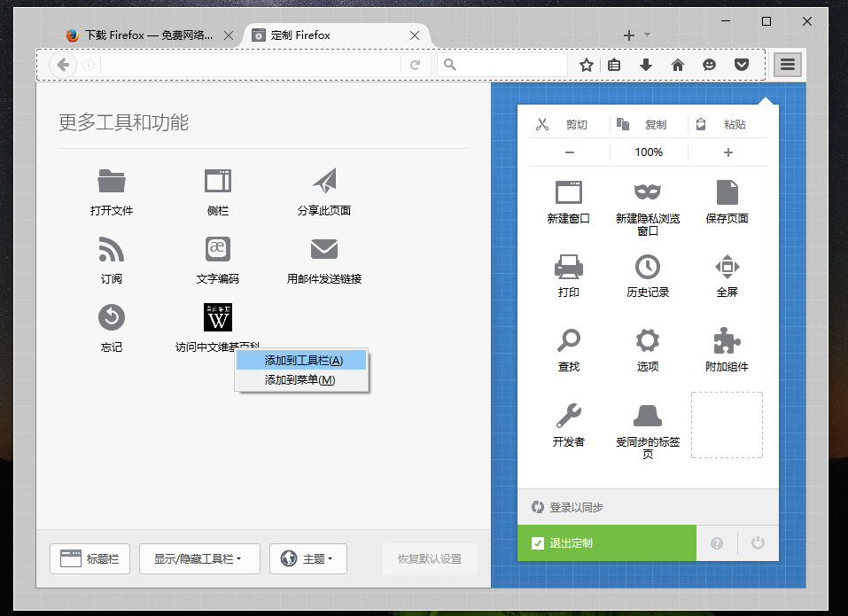Increase zoom with the plus button
Viewport: 848px width, 616px height.
728,152
